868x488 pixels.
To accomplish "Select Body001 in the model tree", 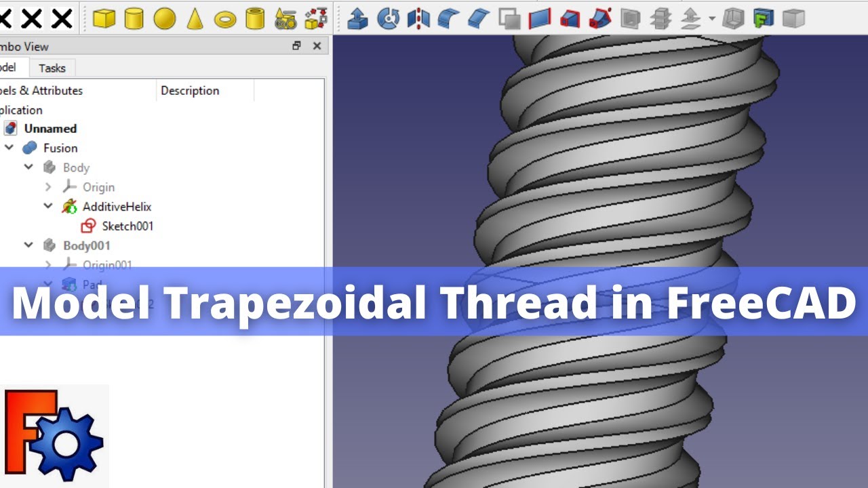I will [87, 246].
